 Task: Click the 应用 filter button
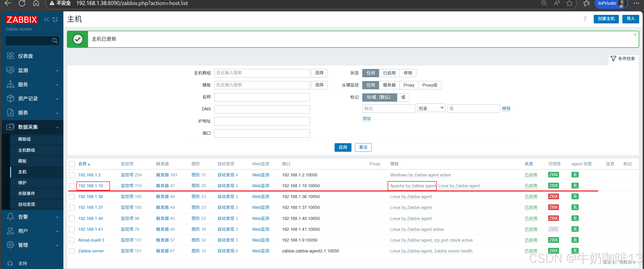tap(343, 147)
